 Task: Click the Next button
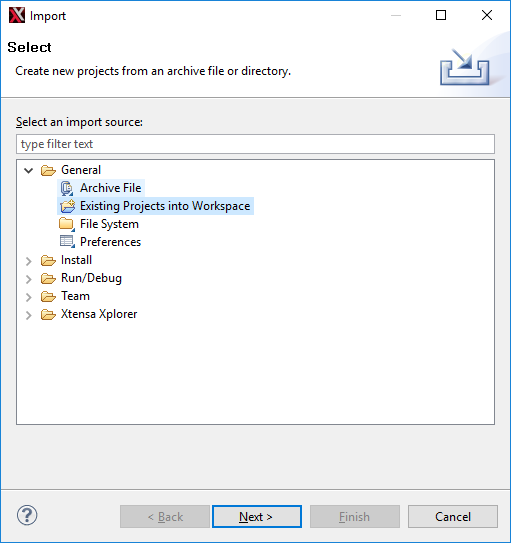pos(257,517)
